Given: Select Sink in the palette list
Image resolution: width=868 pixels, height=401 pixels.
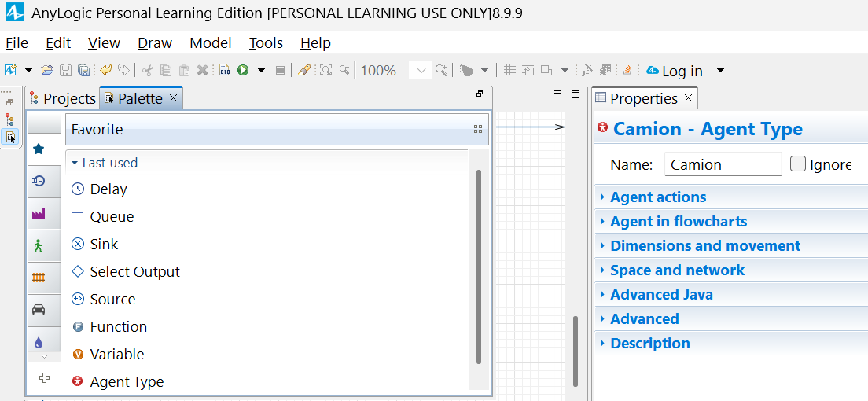Looking at the screenshot, I should tap(95, 245).
